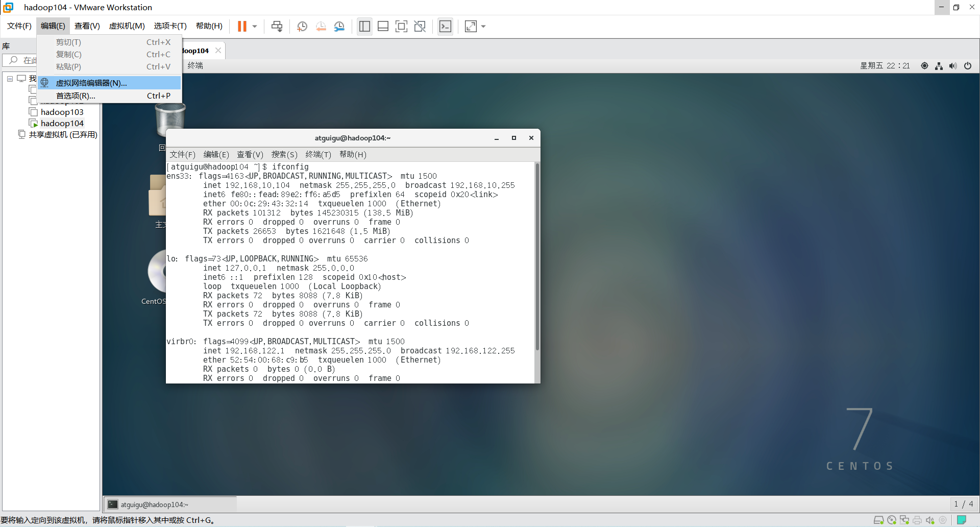This screenshot has height=527, width=980.
Task: Click the sound card device status icon
Action: pyautogui.click(x=930, y=520)
